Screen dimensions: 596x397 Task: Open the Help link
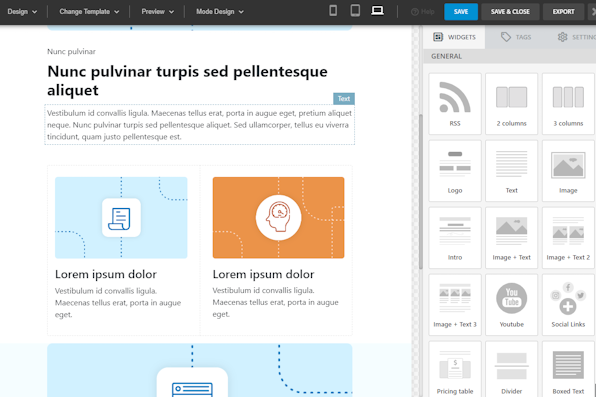[423, 12]
